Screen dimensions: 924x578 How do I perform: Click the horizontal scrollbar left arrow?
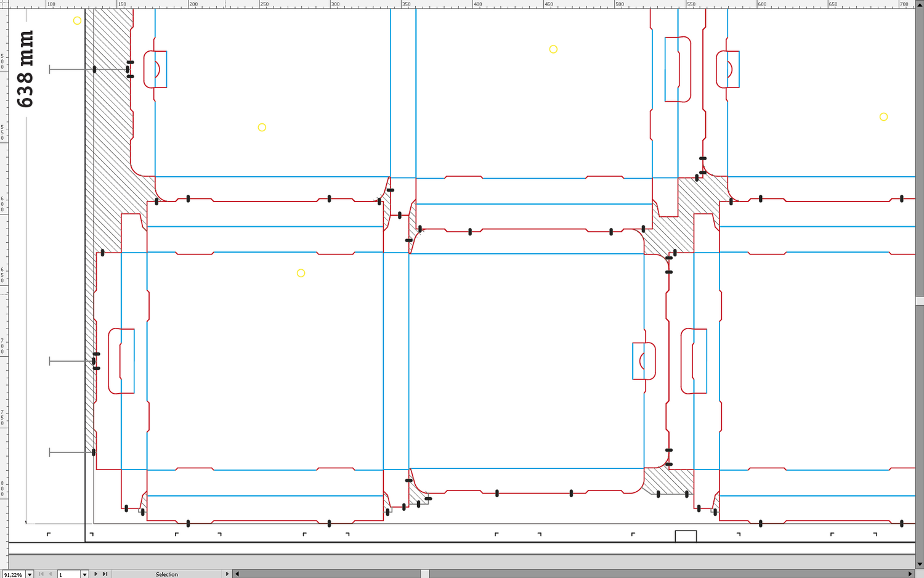pos(237,574)
